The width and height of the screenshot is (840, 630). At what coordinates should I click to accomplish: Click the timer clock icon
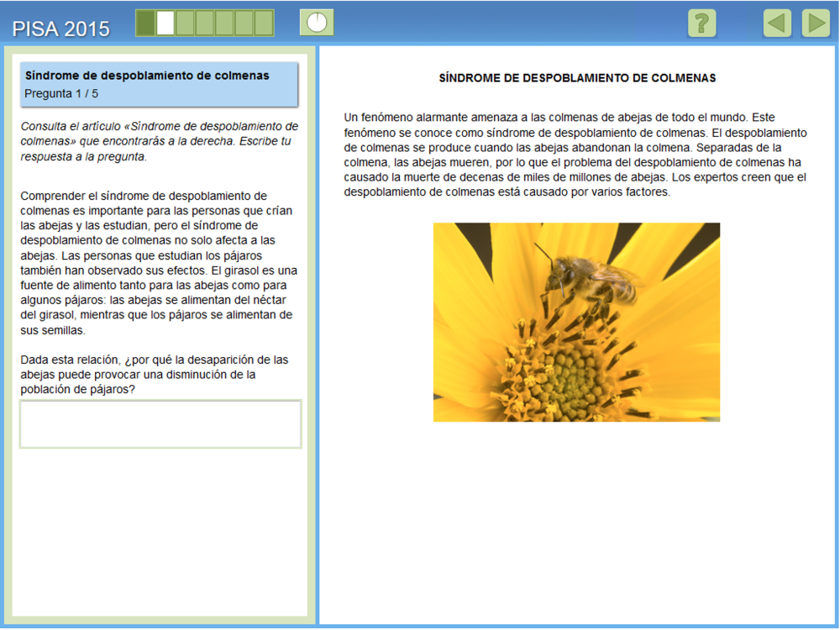click(x=317, y=23)
